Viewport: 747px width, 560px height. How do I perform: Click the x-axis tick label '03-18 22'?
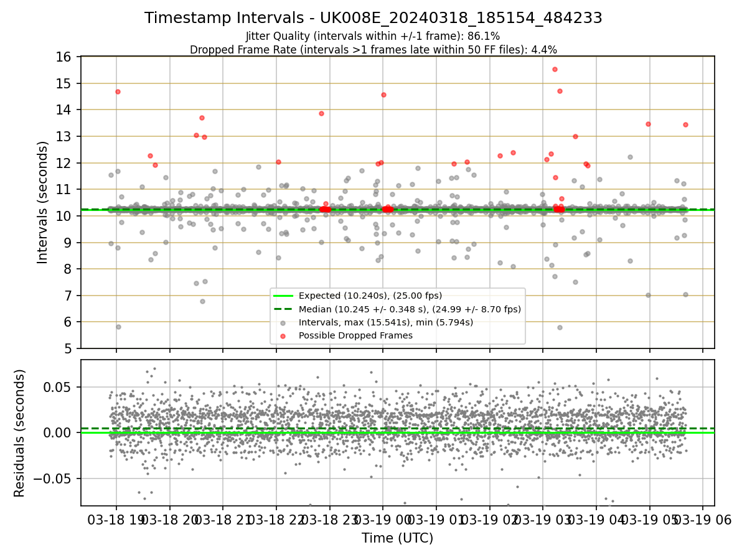(276, 520)
